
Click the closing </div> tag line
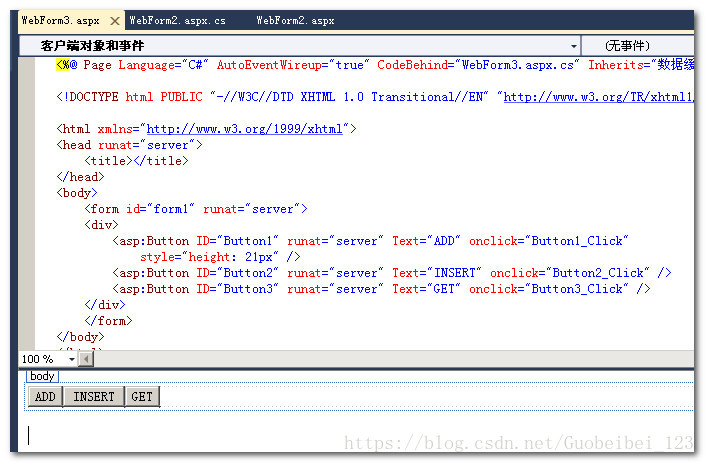[105, 305]
